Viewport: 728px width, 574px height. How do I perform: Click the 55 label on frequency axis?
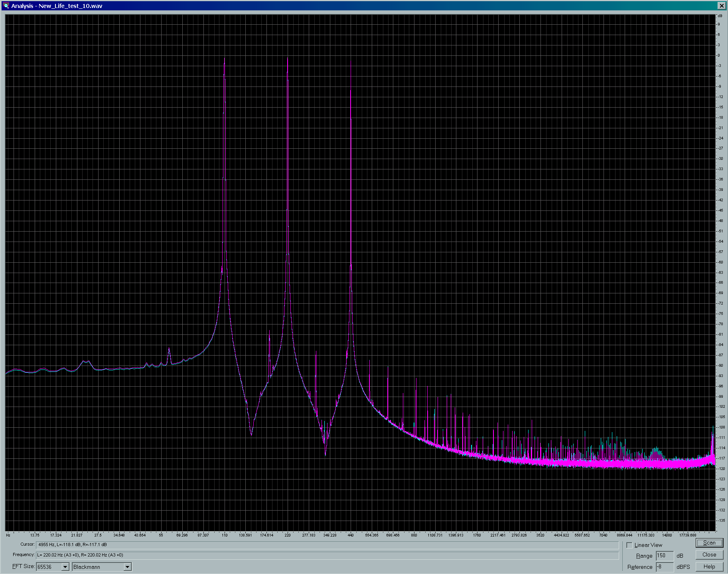pyautogui.click(x=161, y=535)
